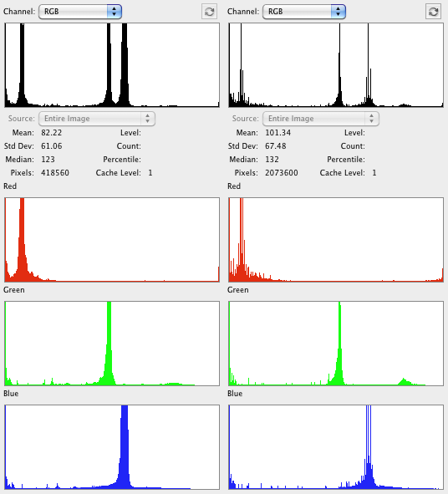
Task: Click the left Median value 123
Action: pos(48,160)
